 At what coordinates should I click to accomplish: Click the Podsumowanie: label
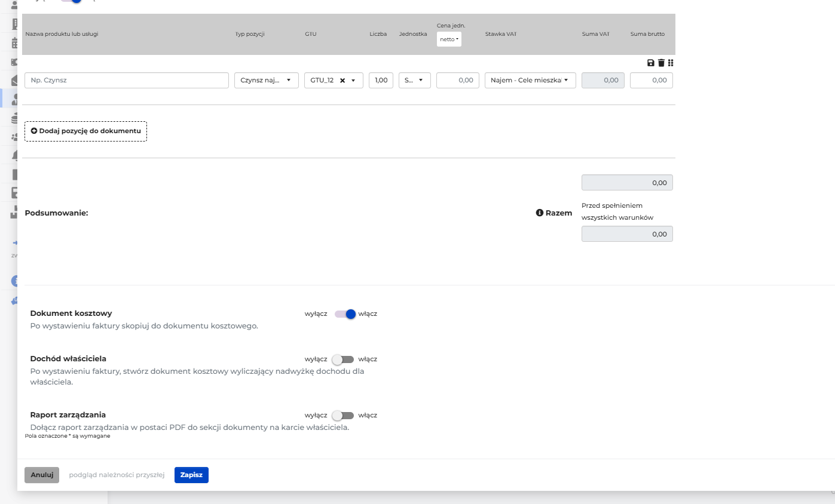pos(56,213)
